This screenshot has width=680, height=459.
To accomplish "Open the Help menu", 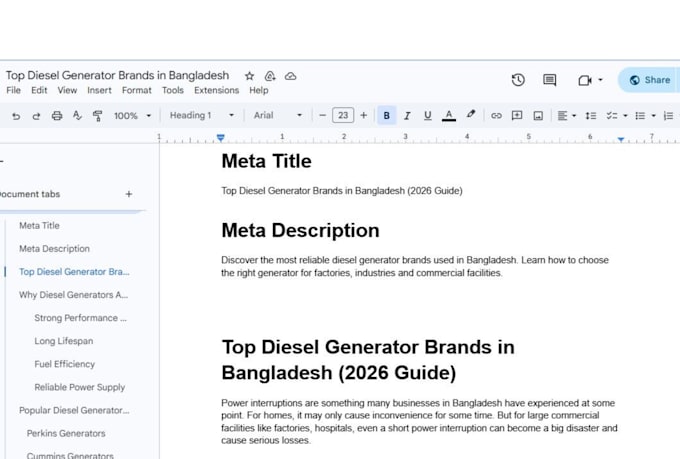I will (x=258, y=90).
